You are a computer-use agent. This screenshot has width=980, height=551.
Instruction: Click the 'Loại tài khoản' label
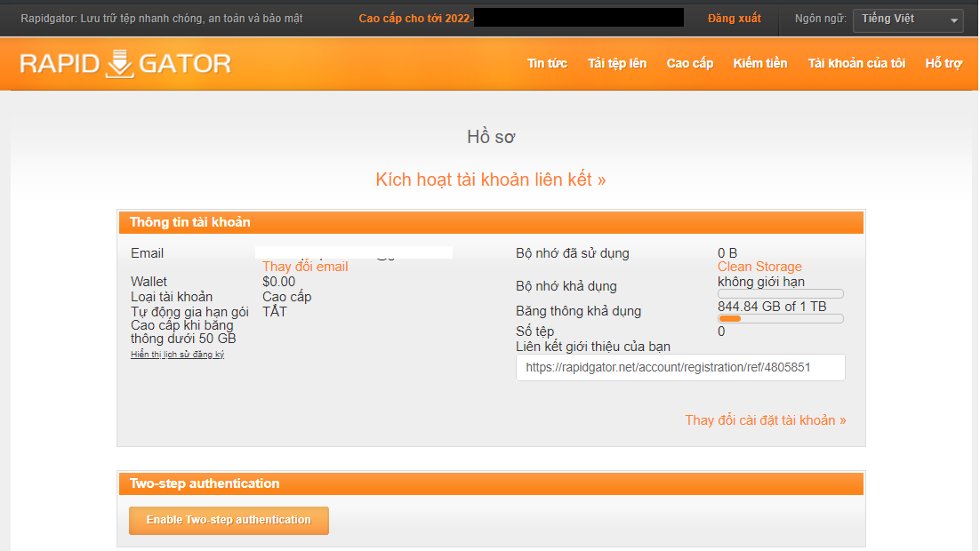[x=172, y=297]
